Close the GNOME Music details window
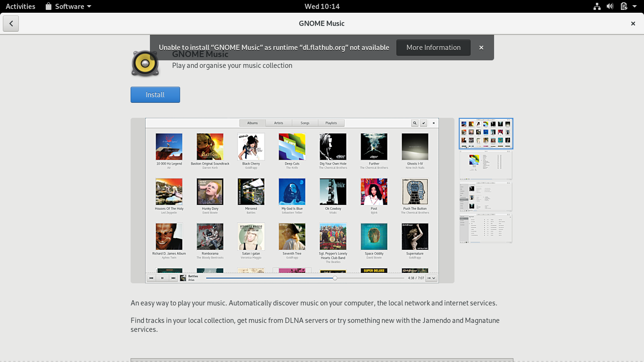The width and height of the screenshot is (644, 362). coord(633,24)
